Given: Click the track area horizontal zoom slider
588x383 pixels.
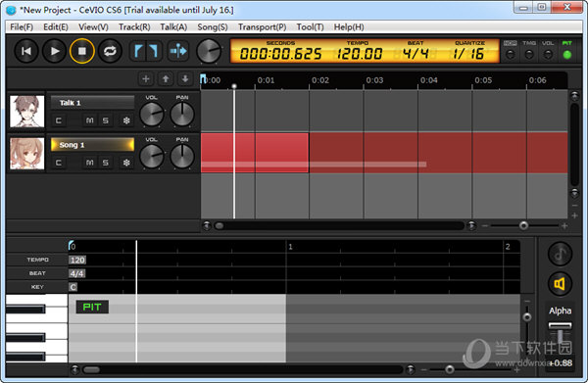Looking at the screenshot, I should coord(524,225).
